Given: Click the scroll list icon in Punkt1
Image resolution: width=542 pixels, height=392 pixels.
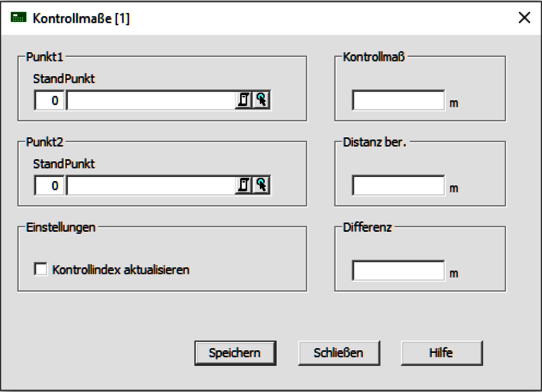Looking at the screenshot, I should tap(244, 100).
